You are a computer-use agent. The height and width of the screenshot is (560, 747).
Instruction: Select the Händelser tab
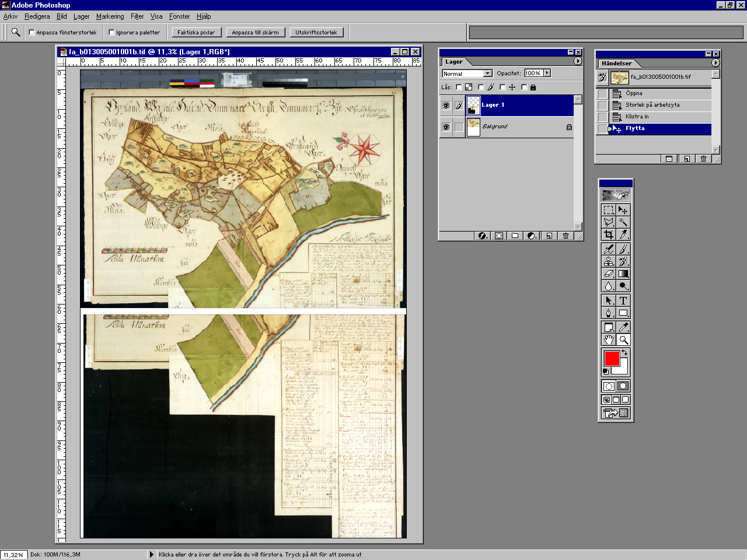[617, 63]
